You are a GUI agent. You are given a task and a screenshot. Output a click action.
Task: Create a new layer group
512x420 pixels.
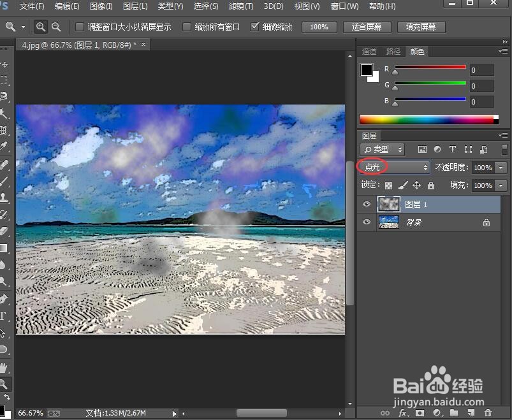tap(454, 413)
